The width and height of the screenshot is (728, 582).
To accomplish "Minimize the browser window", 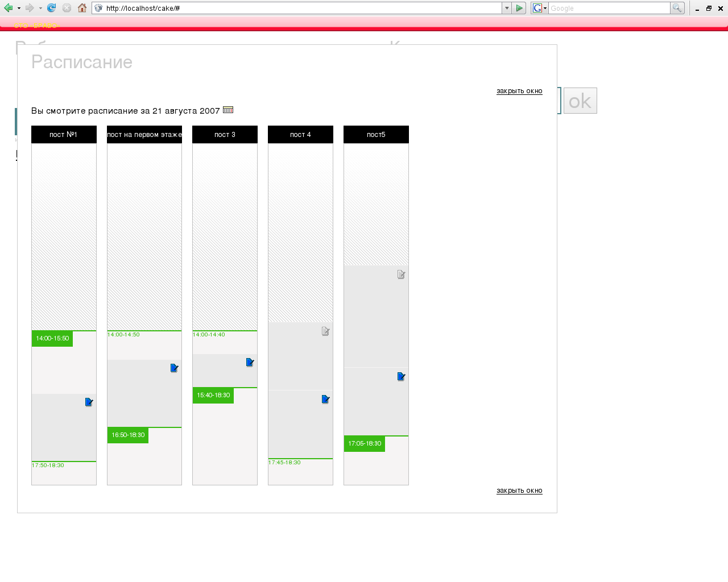I will 697,9.
